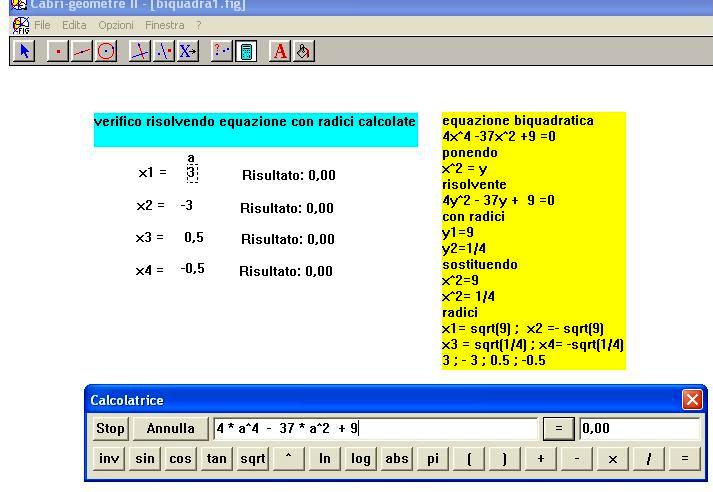
Task: Click the open parenthesis key
Action: tap(469, 458)
